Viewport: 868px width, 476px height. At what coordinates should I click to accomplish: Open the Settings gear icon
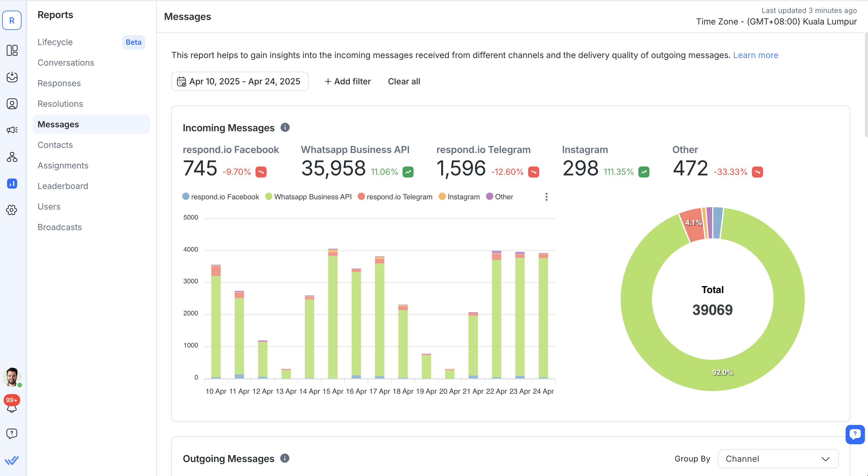[12, 210]
